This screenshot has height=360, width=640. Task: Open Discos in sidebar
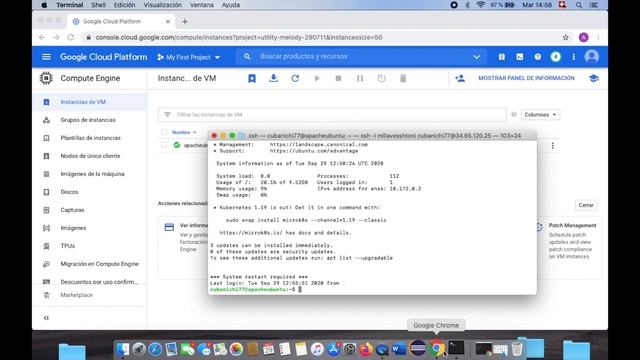point(90,192)
